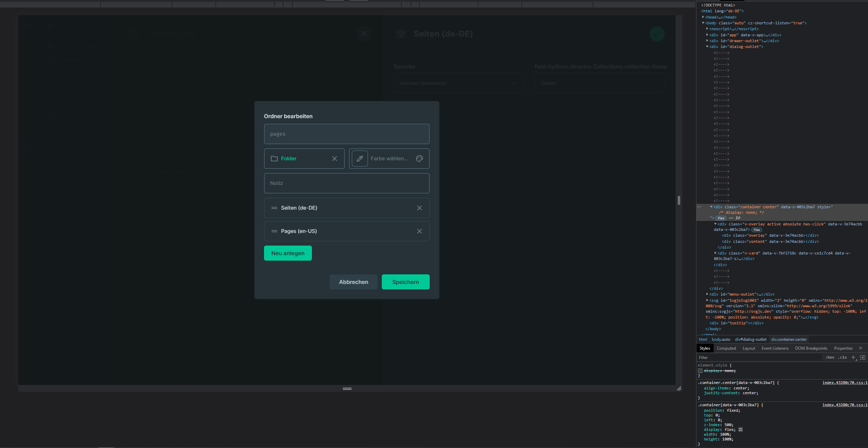Expand the v-card div node
The width and height of the screenshot is (868, 448).
(715, 253)
